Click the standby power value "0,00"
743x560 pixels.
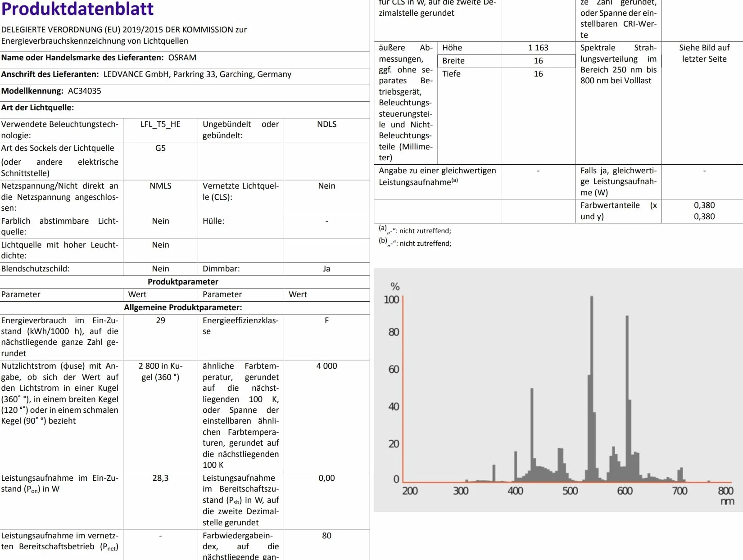pyautogui.click(x=326, y=478)
